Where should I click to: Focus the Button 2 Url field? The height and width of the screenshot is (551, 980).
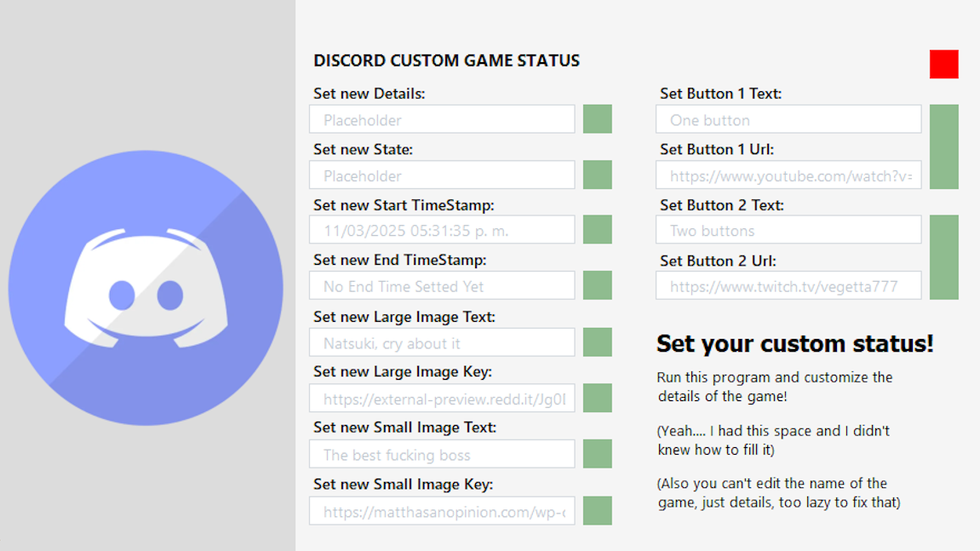[788, 285]
